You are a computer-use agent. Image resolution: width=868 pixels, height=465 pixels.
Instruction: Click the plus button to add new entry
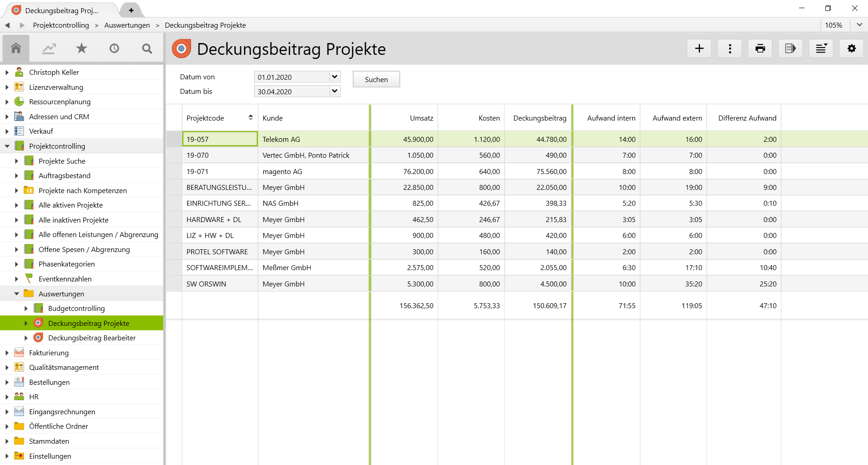pyautogui.click(x=699, y=48)
